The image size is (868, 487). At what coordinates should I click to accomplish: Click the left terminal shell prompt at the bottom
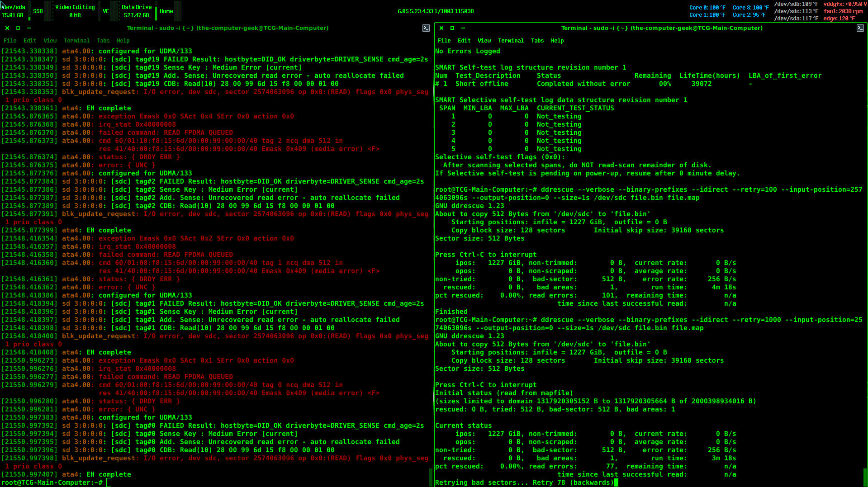point(52,482)
